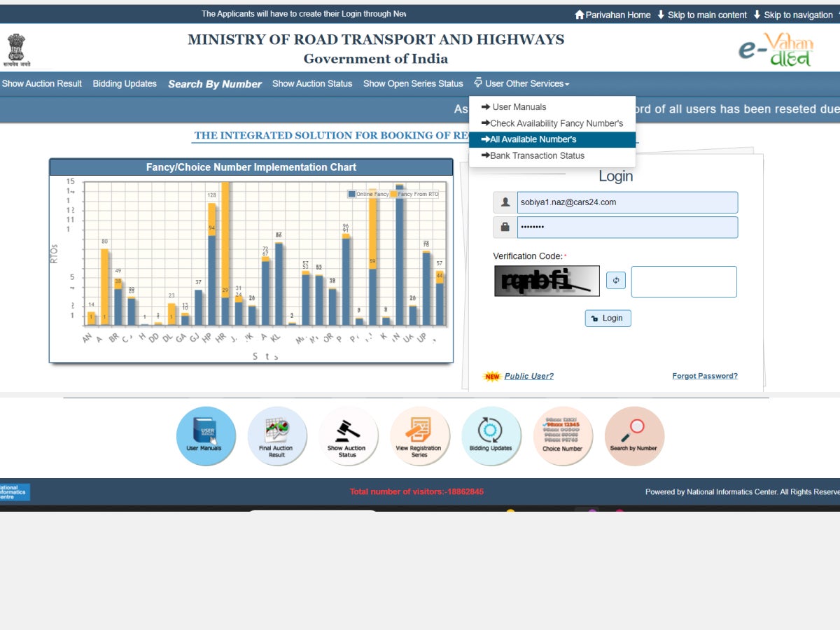Click the User Manuals circular icon
840x630 pixels.
tap(205, 435)
